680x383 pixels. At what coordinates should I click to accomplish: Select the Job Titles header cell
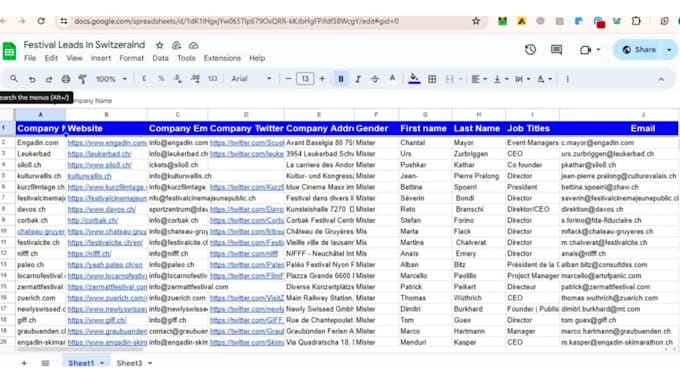[x=532, y=128]
